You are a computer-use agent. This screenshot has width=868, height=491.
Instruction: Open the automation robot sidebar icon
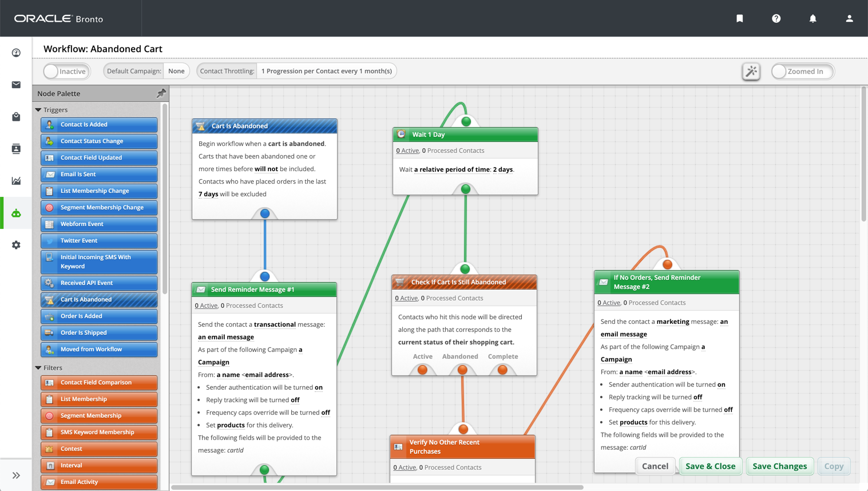(16, 213)
